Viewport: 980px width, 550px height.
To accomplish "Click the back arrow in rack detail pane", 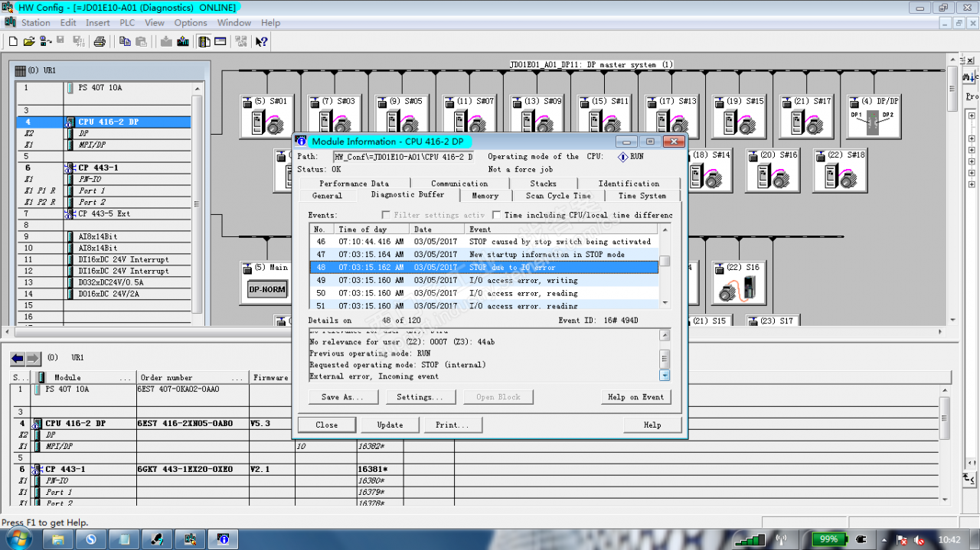I will point(18,358).
